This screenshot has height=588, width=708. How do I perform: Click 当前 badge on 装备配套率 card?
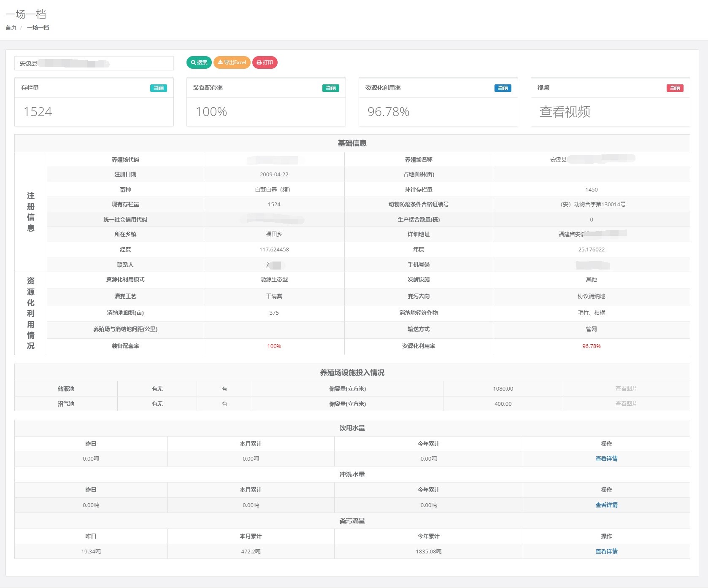(330, 88)
